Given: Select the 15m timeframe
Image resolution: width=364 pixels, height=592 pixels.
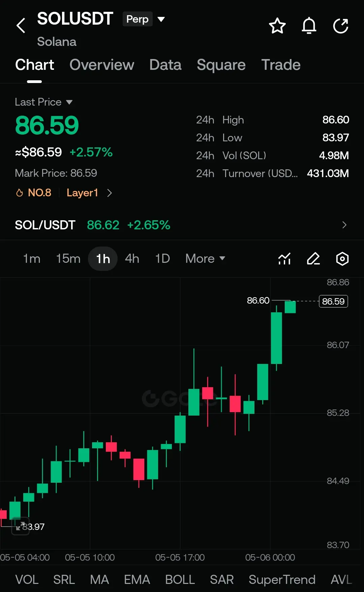Looking at the screenshot, I should [68, 259].
